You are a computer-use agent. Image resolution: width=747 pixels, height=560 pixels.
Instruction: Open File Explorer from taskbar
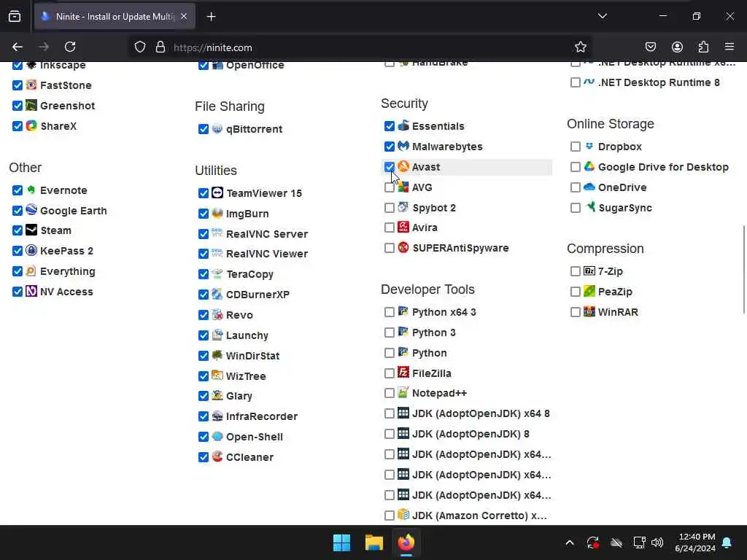[x=374, y=542]
